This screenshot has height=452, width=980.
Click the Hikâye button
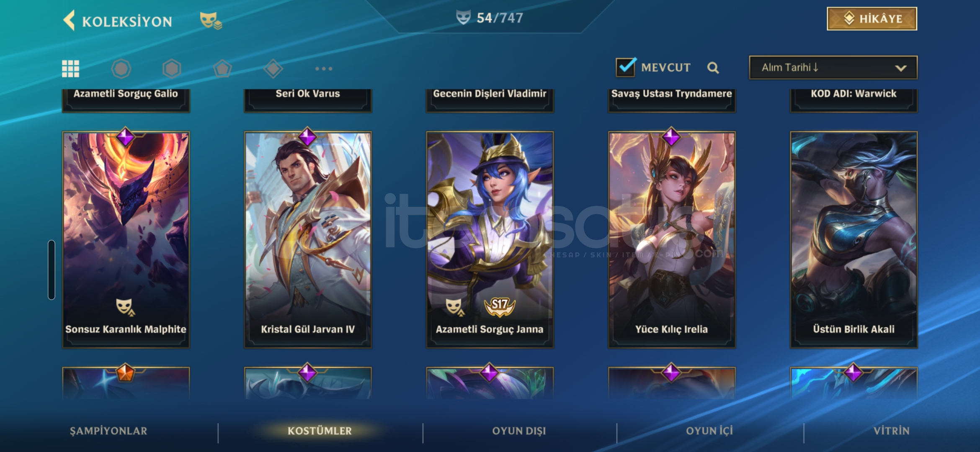click(872, 19)
